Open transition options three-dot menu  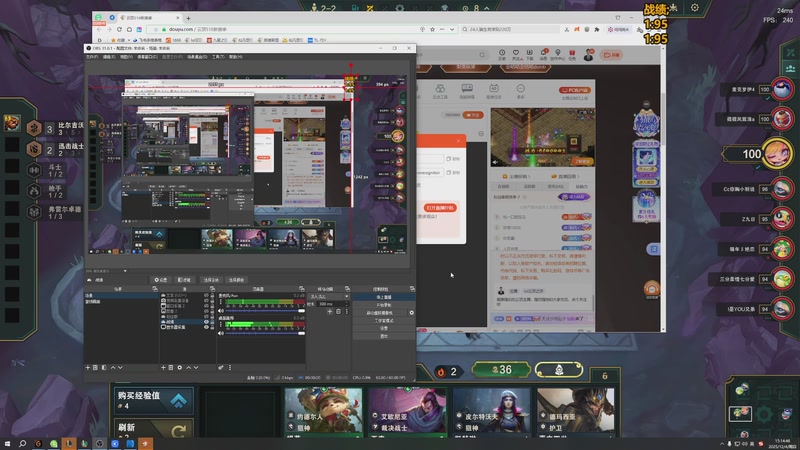347,312
